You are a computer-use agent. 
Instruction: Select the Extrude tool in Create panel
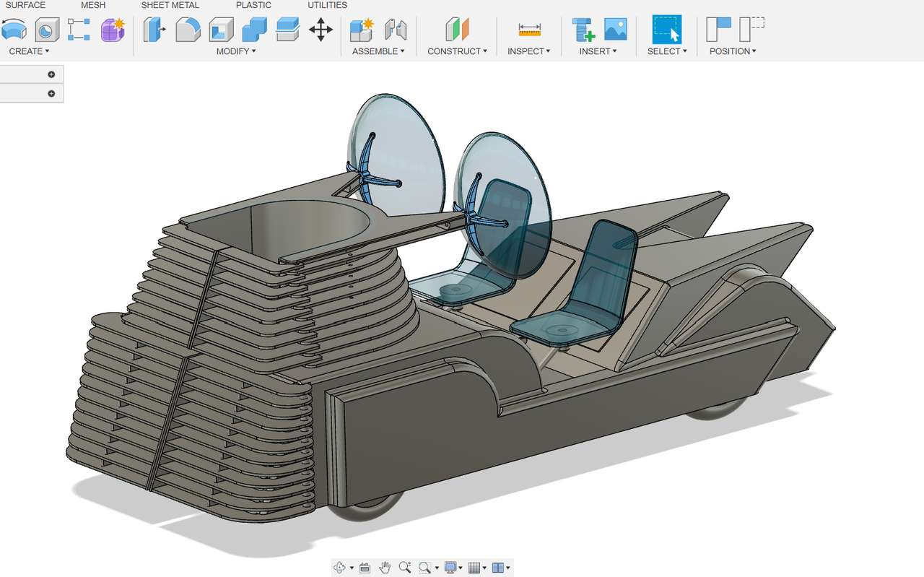(14, 30)
